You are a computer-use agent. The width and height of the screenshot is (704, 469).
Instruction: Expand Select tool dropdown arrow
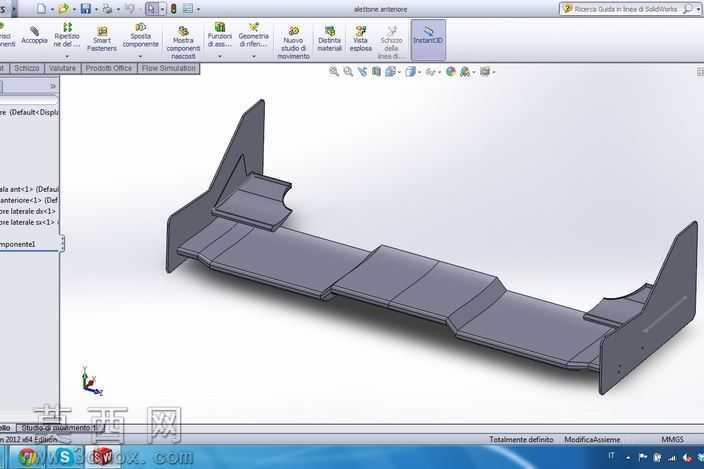click(x=162, y=9)
